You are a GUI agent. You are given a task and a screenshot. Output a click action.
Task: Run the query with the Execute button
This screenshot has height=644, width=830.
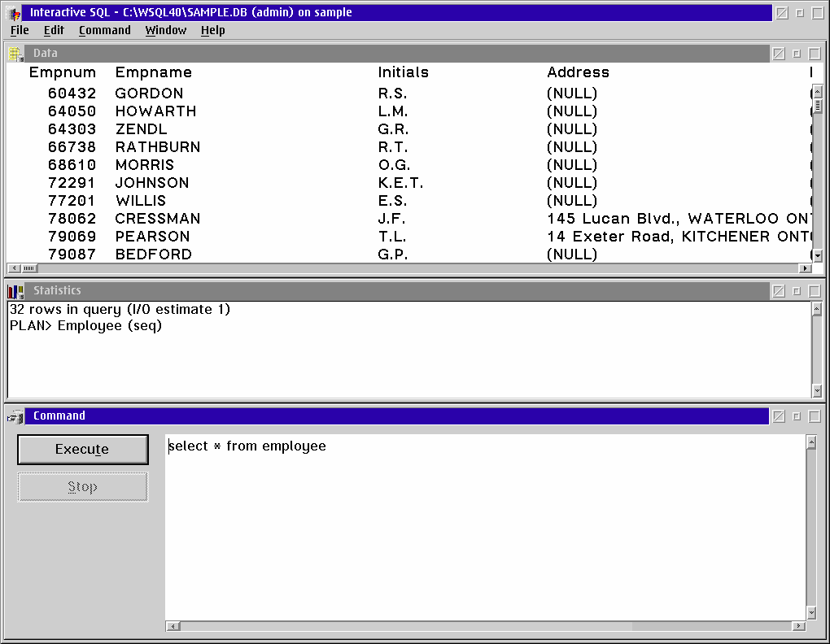82,450
